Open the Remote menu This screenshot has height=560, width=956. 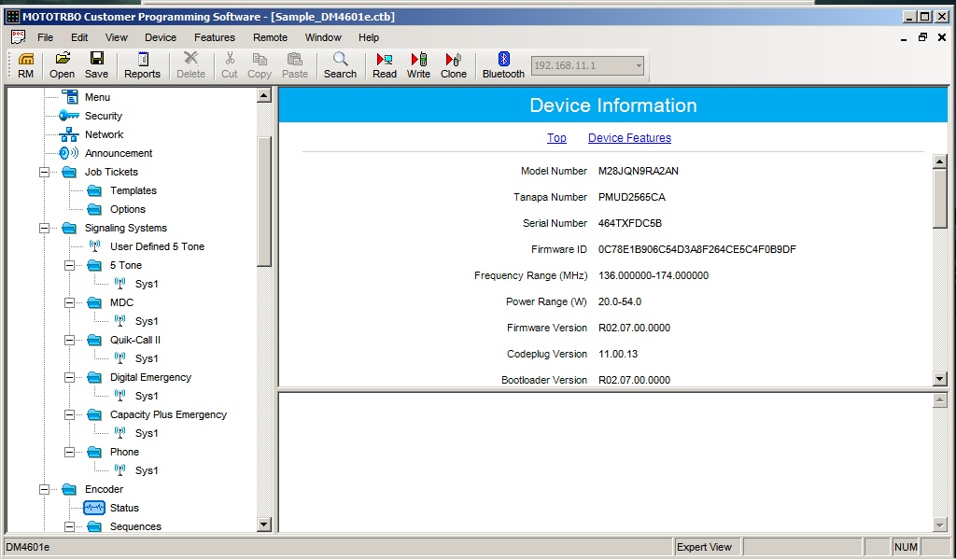[x=270, y=37]
